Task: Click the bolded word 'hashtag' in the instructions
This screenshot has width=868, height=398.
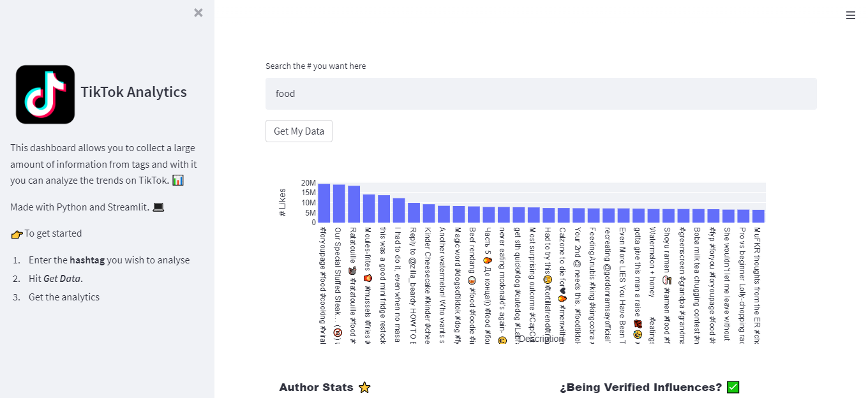Action: (86, 260)
